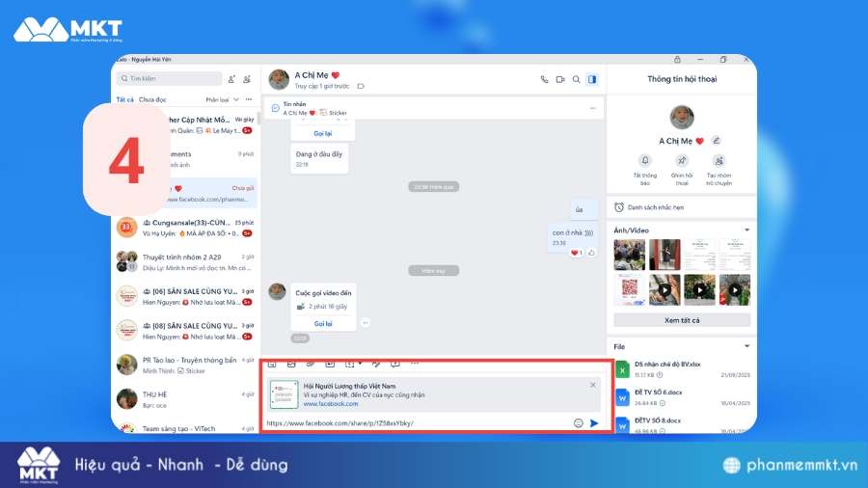Click the lock icon in title bar
The height and width of the screenshot is (488, 868).
[x=677, y=59]
